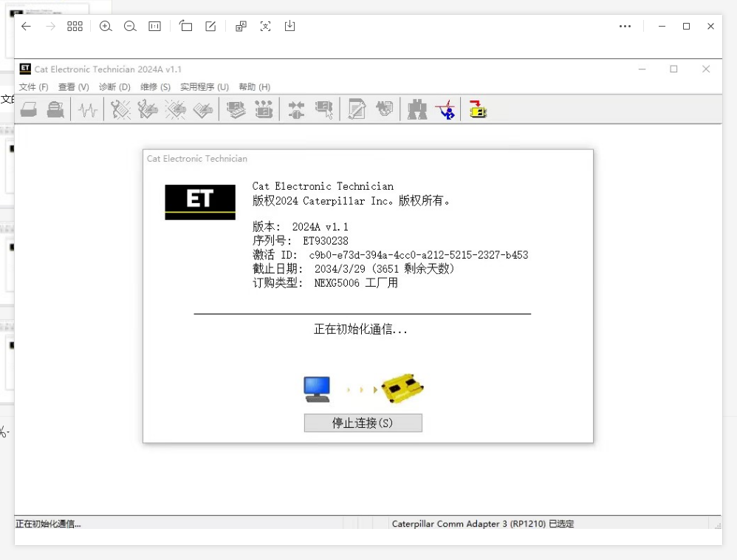Click the binoculars search icon
Screen dimensions: 737x560
[417, 109]
